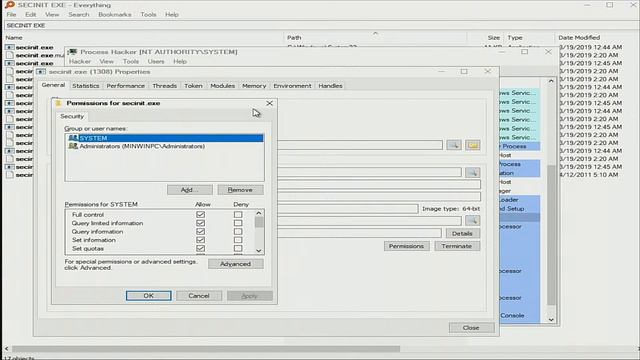Toggle Allow for Query information

pos(200,231)
